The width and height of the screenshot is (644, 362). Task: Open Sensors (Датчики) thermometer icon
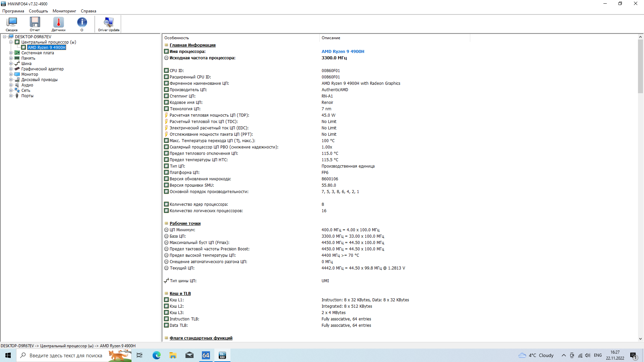(x=58, y=24)
